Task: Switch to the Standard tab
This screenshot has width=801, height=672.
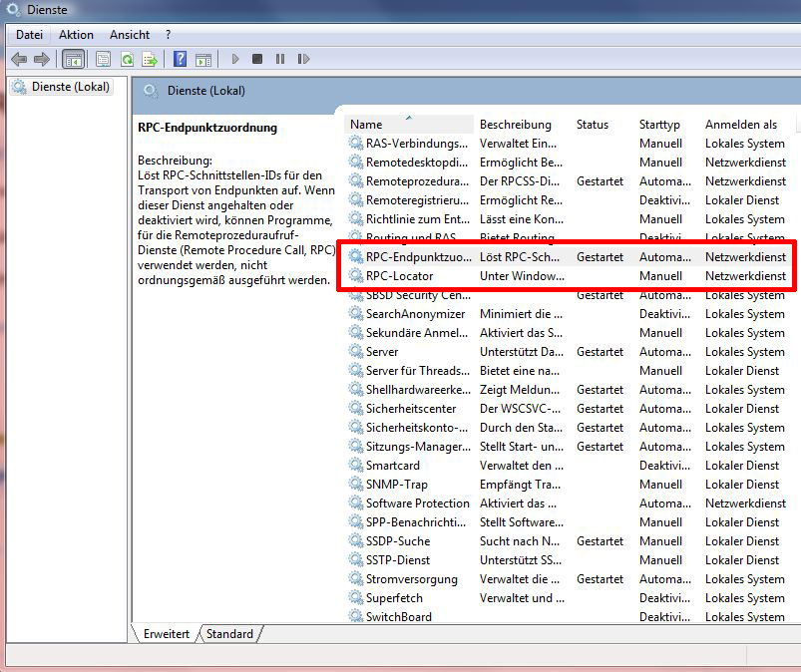Action: point(229,634)
